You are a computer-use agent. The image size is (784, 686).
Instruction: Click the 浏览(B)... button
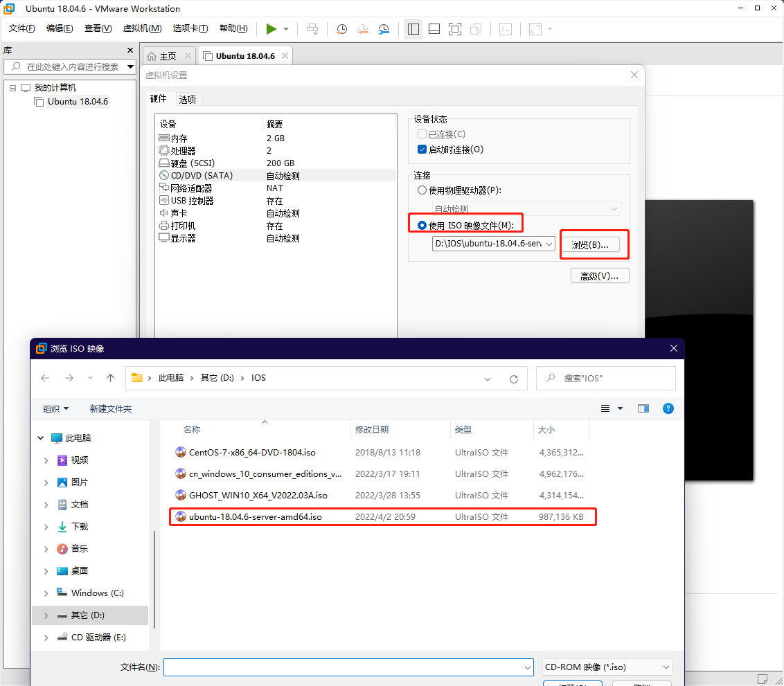pyautogui.click(x=591, y=245)
